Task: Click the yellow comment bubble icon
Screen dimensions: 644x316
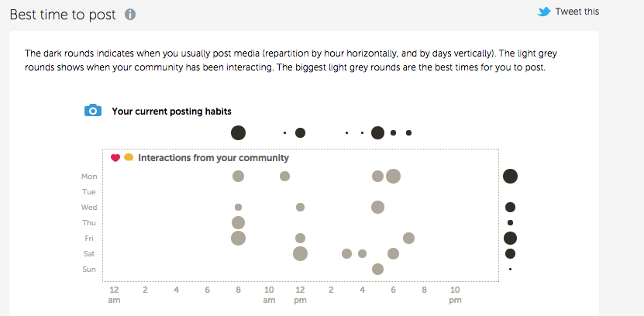Action: click(x=129, y=157)
